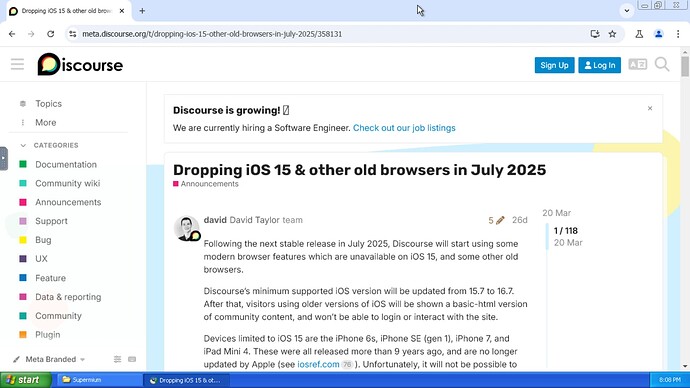
Task: Open the browser labs flask icon
Action: point(639,34)
